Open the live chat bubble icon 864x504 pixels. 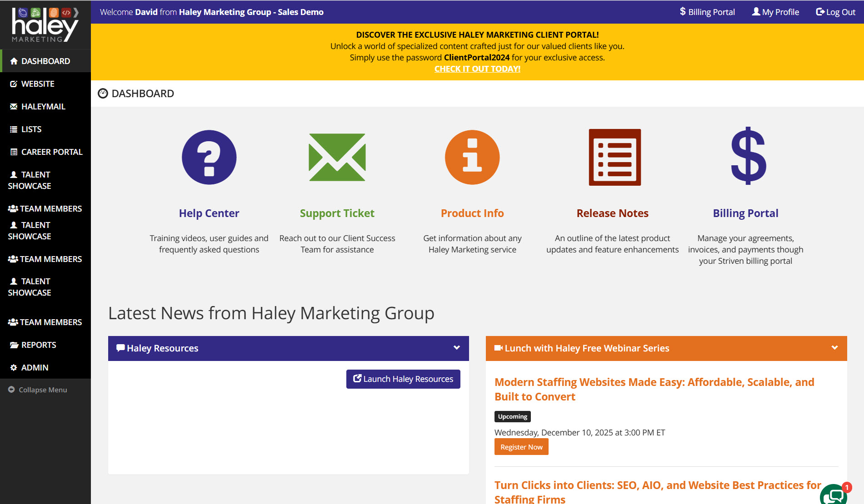[x=834, y=496]
